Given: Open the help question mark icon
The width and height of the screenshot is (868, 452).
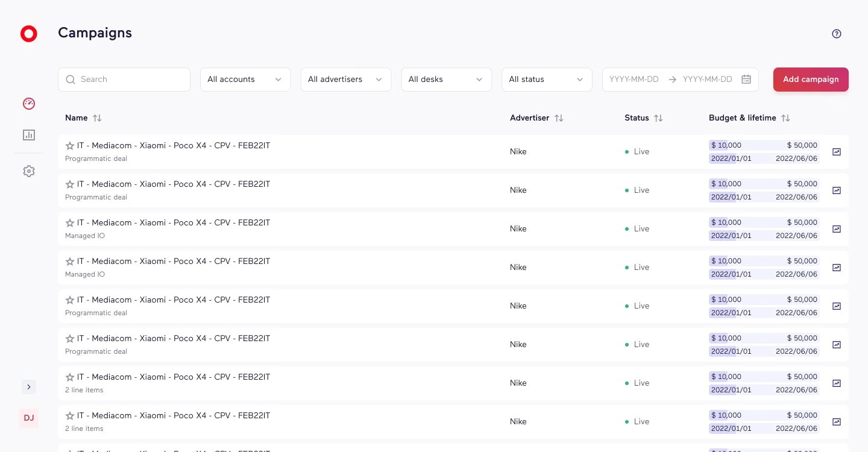Looking at the screenshot, I should (837, 34).
